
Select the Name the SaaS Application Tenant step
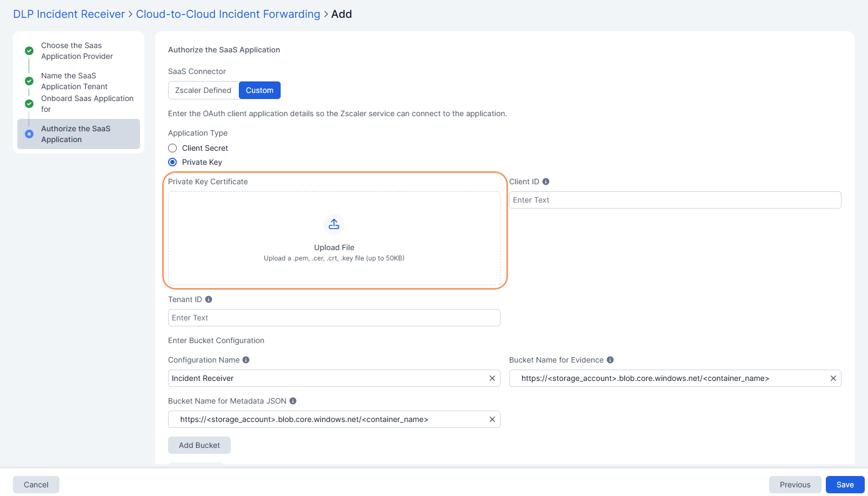point(74,81)
